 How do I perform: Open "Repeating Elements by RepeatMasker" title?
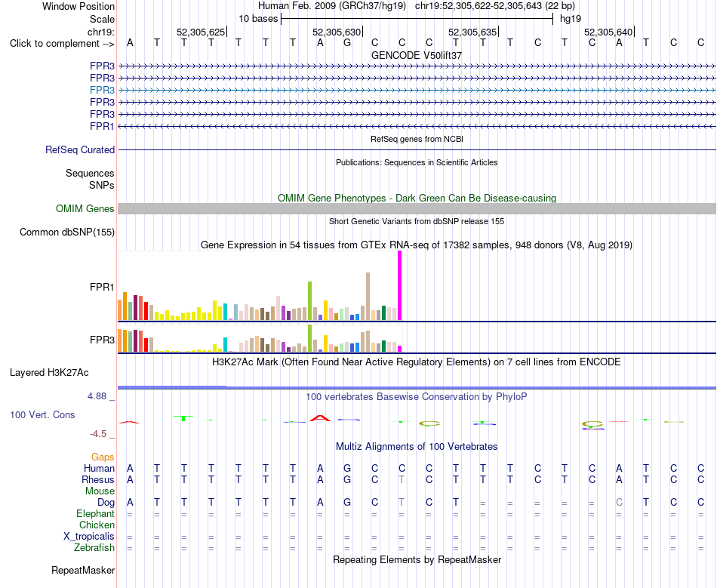tap(417, 560)
